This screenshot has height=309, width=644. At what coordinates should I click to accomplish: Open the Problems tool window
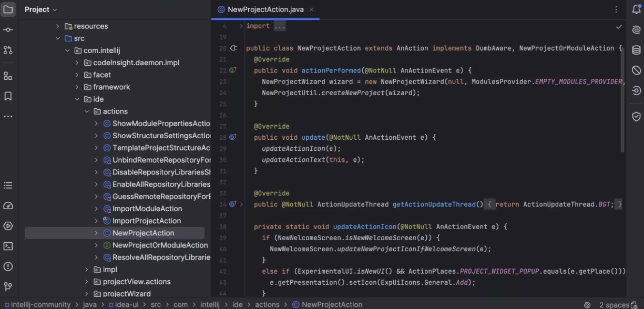coord(8,266)
